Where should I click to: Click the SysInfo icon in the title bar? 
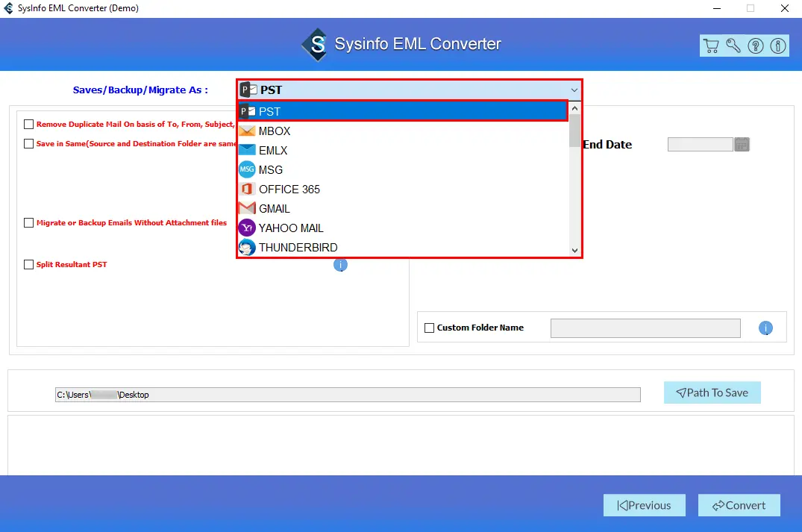(x=8, y=8)
